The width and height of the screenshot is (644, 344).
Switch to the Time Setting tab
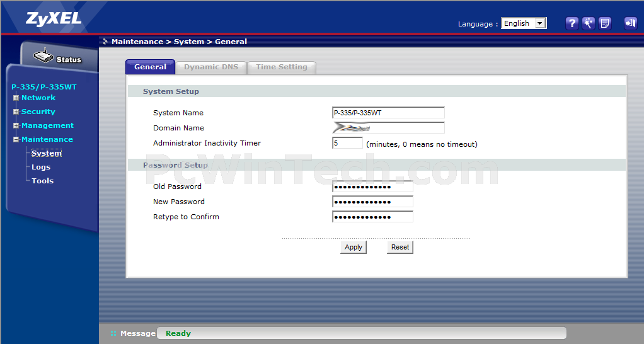[x=281, y=67]
